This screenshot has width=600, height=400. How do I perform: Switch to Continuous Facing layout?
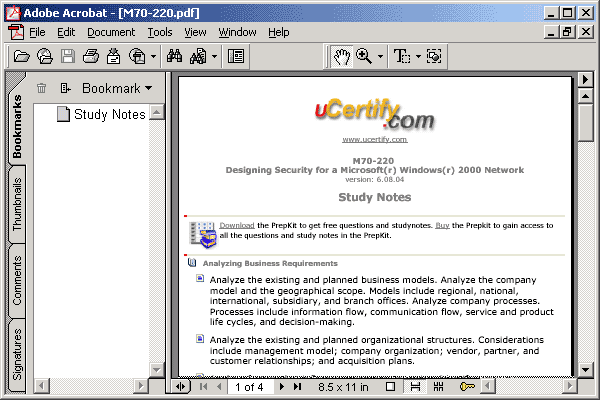[x=439, y=387]
